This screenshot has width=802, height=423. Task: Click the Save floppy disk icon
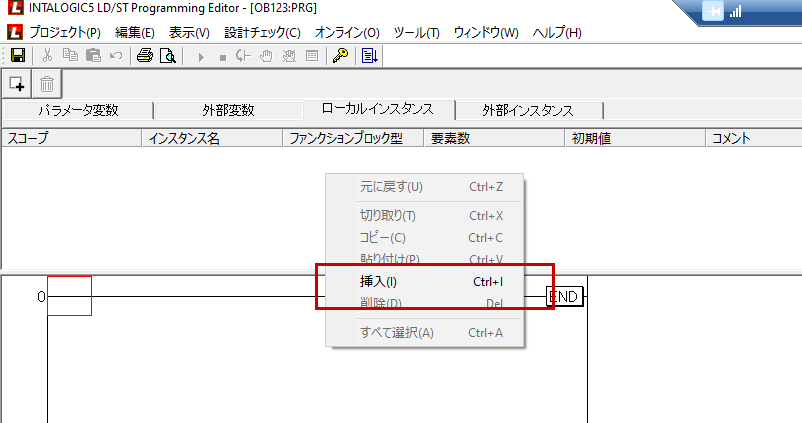click(17, 56)
